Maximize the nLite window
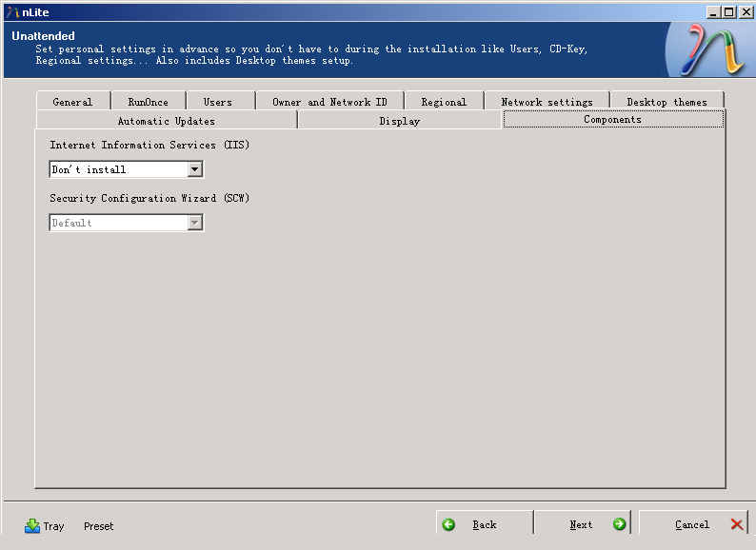 [x=729, y=11]
